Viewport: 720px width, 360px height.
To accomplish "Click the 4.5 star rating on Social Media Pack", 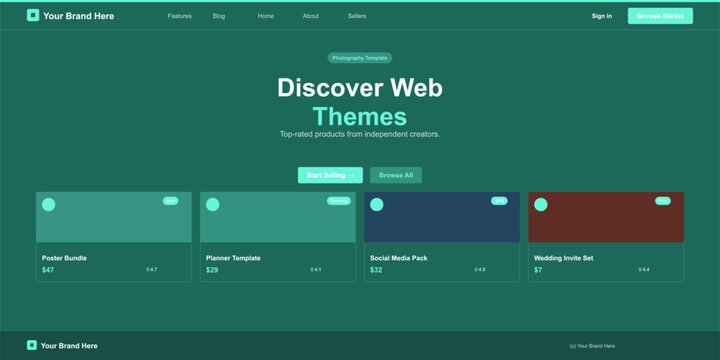I will coord(480,270).
